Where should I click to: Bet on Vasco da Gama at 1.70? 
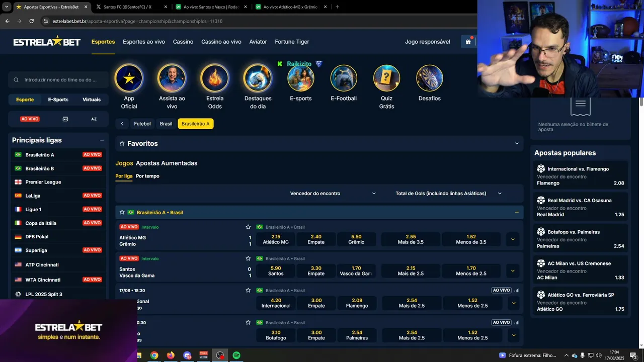coord(356,271)
